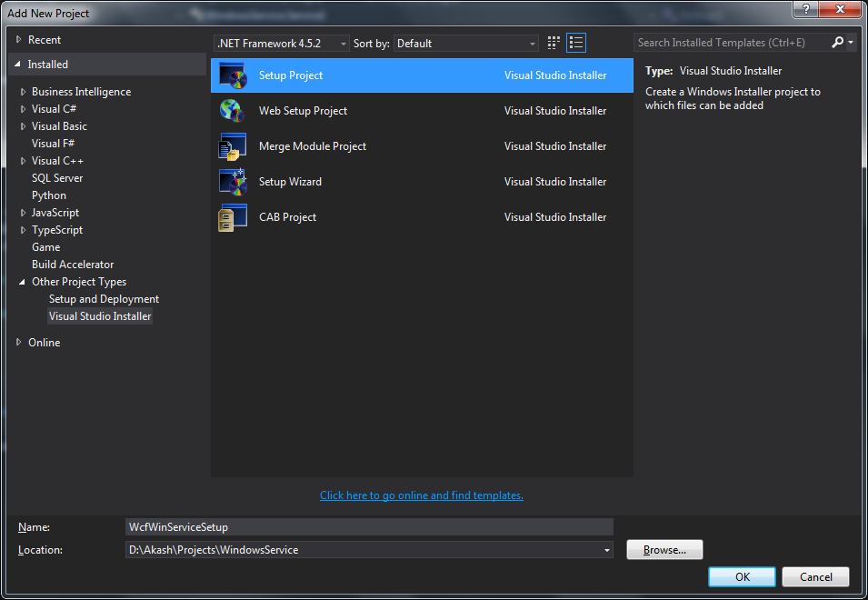The height and width of the screenshot is (600, 868).
Task: Confirm project creation with OK
Action: pos(741,576)
